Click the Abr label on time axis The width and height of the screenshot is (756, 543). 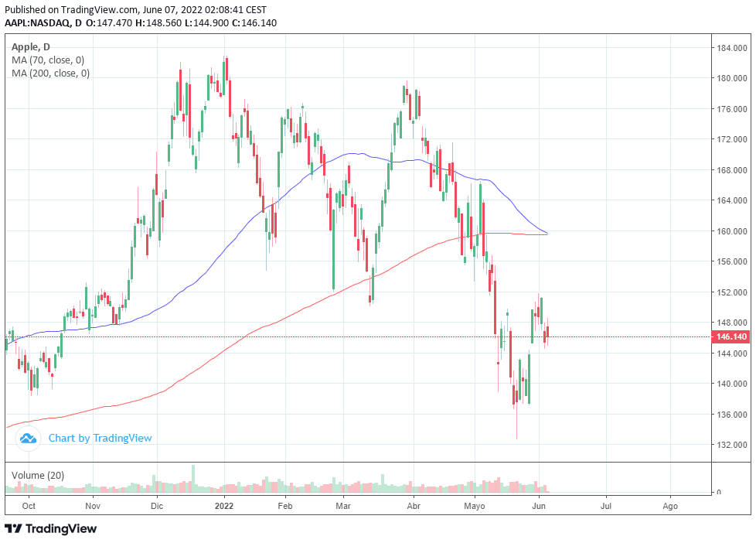[x=414, y=506]
